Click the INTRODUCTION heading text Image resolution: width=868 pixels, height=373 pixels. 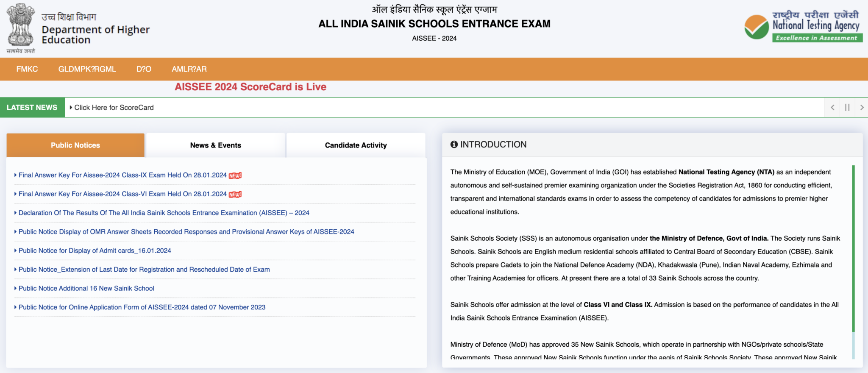(493, 145)
